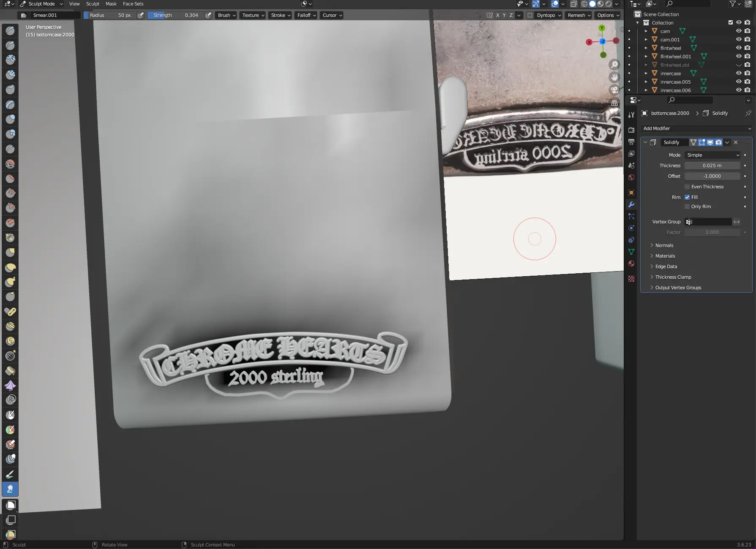Screen dimensions: 756x549
Task: Select the Crease brush tool
Action: coord(10,149)
